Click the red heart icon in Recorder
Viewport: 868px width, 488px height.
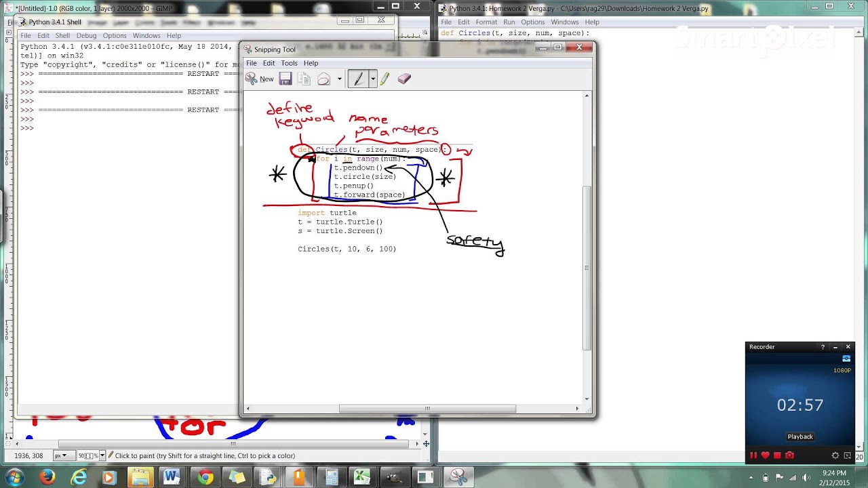[765, 455]
